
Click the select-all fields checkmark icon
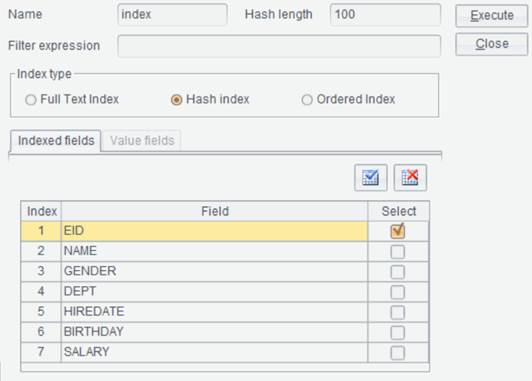370,178
